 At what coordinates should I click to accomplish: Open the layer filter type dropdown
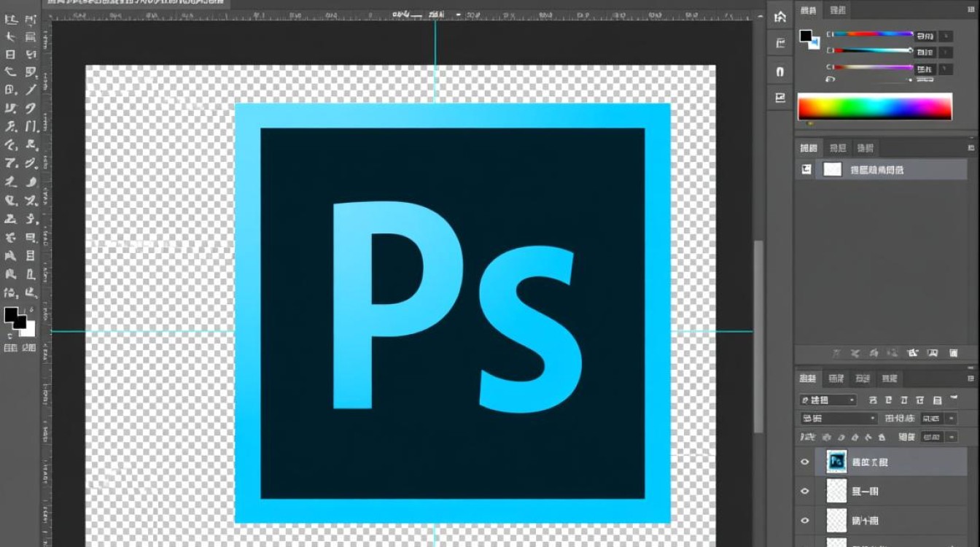(828, 400)
